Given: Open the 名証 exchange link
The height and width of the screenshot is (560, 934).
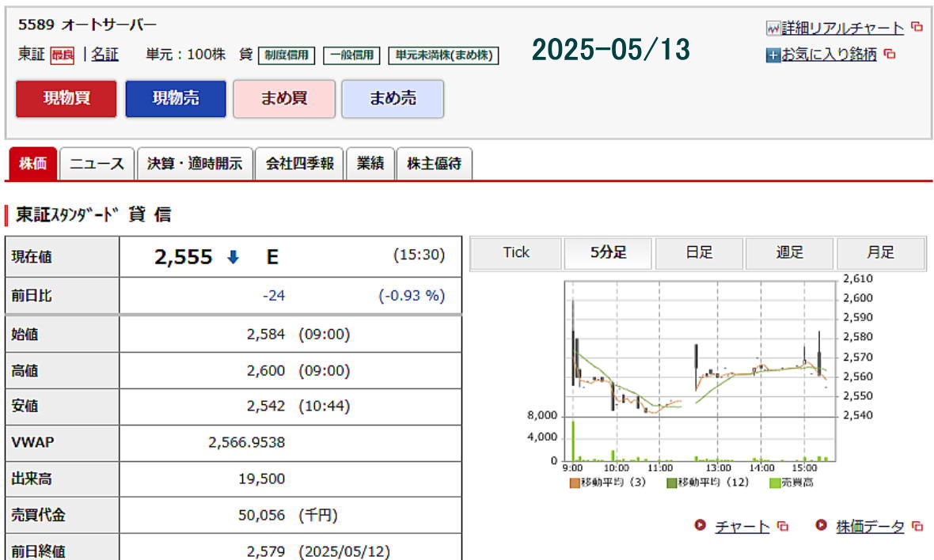Looking at the screenshot, I should coord(104,55).
